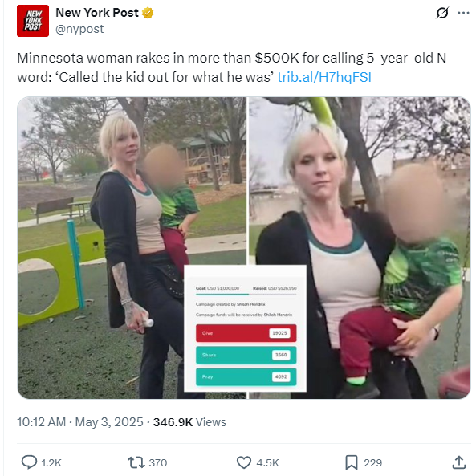
Task: Click the New York Post display name
Action: (x=97, y=13)
